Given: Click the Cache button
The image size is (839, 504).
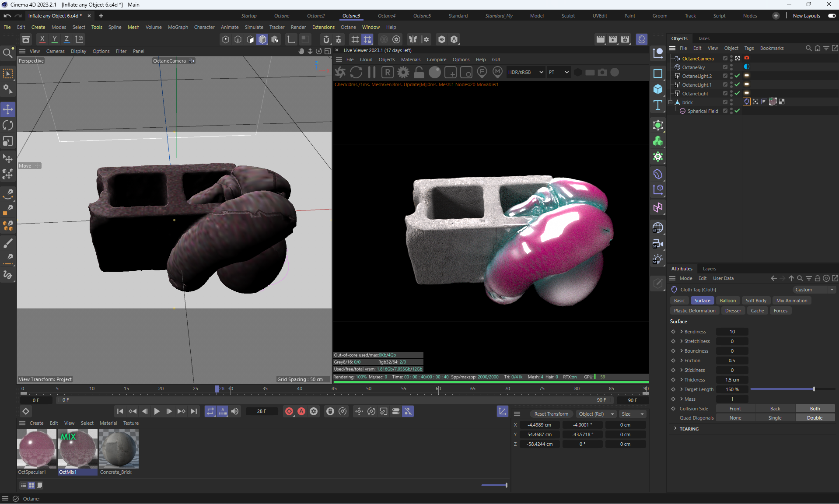Looking at the screenshot, I should click(x=757, y=311).
